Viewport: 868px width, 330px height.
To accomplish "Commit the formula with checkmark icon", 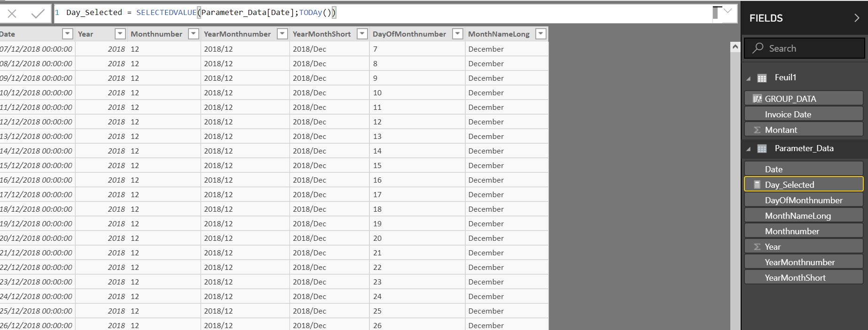I will click(x=38, y=14).
